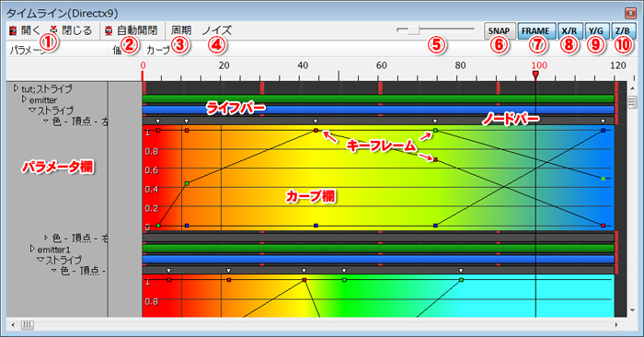644x337 pixels.
Task: Click the Z/B channel button
Action: [x=623, y=31]
